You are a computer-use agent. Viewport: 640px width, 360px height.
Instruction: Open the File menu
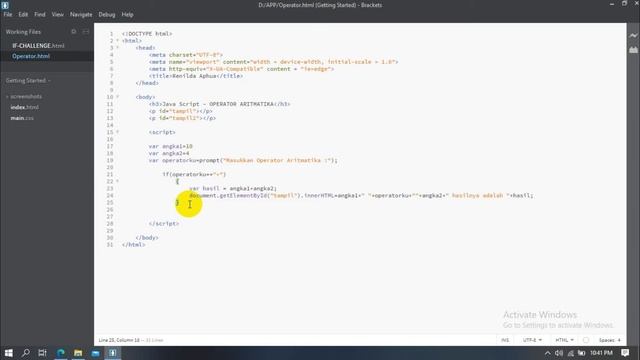click(x=8, y=14)
